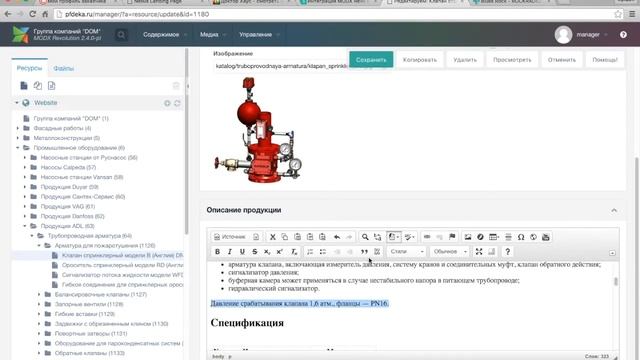
Task: Click the Anchor flag icon
Action: tap(452, 237)
